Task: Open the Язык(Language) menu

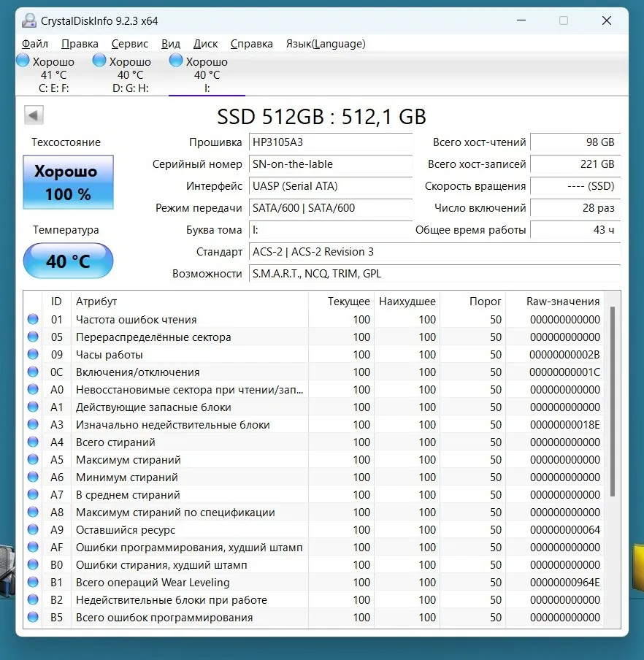Action: point(325,44)
